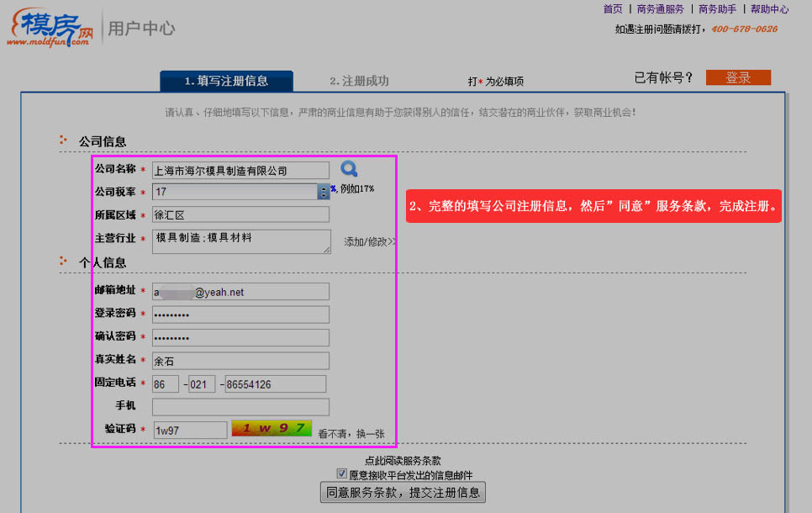Select the 2.注册成功 step tab
This screenshot has height=513, width=812.
(359, 81)
